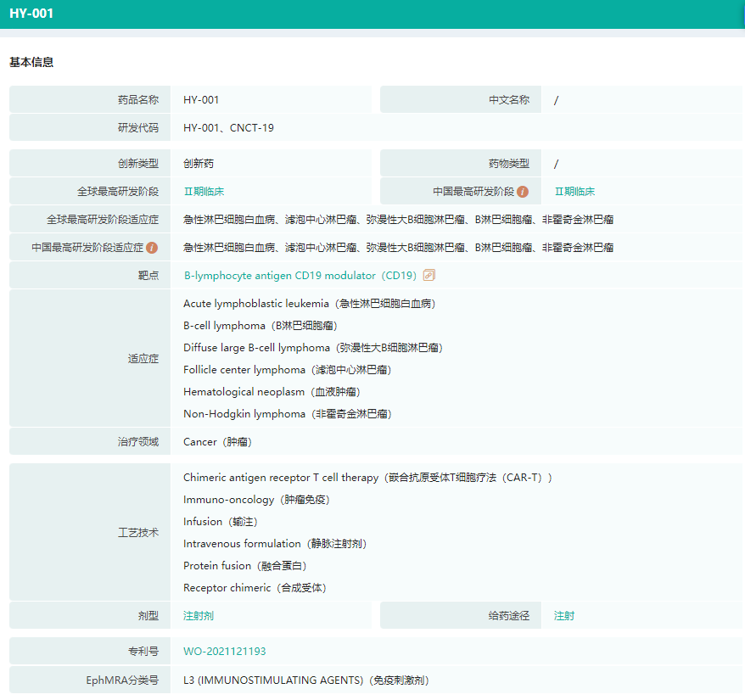Open the 中国最高研发阶段 II期临床 link
This screenshot has width=745, height=700.
574,192
